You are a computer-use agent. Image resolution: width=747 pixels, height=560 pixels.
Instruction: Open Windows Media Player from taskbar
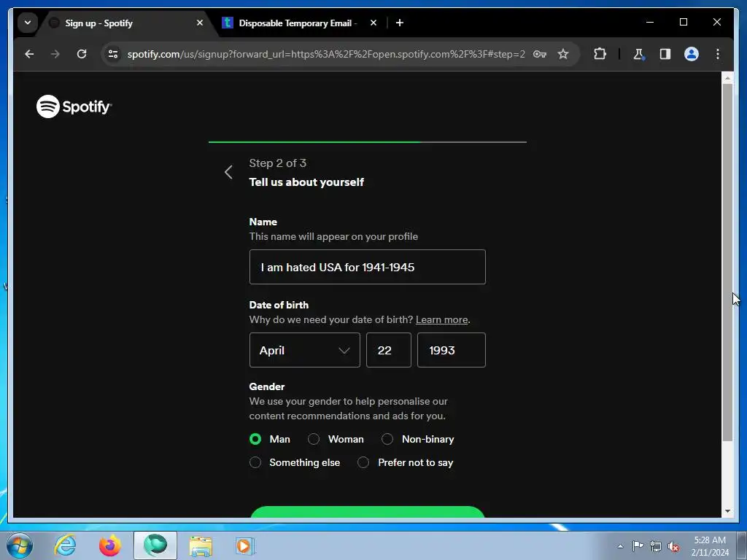[245, 545]
